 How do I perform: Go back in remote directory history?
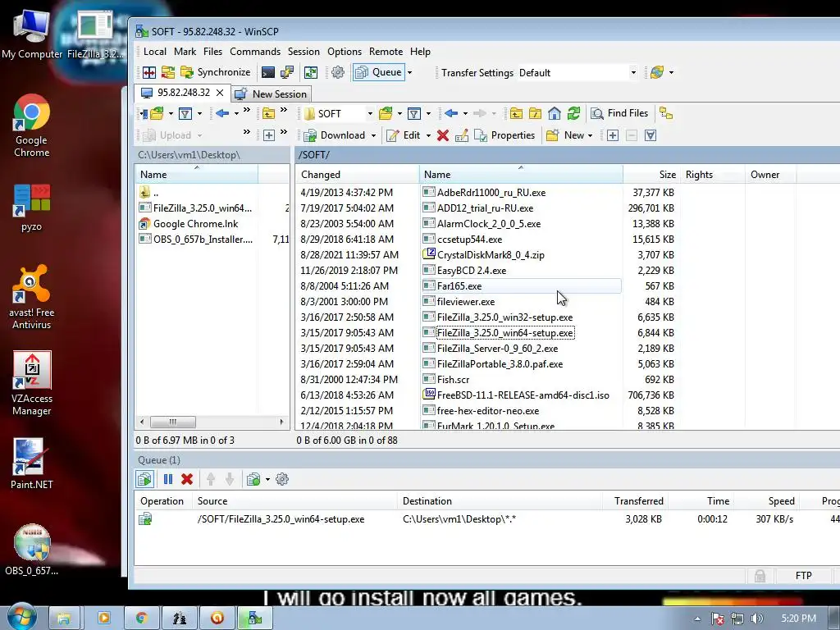pyautogui.click(x=451, y=113)
